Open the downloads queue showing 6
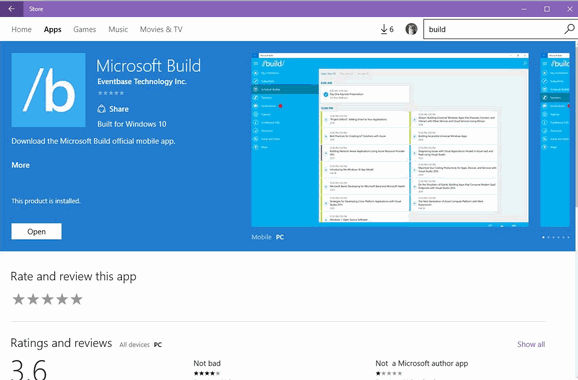This screenshot has width=578, height=380. point(387,29)
